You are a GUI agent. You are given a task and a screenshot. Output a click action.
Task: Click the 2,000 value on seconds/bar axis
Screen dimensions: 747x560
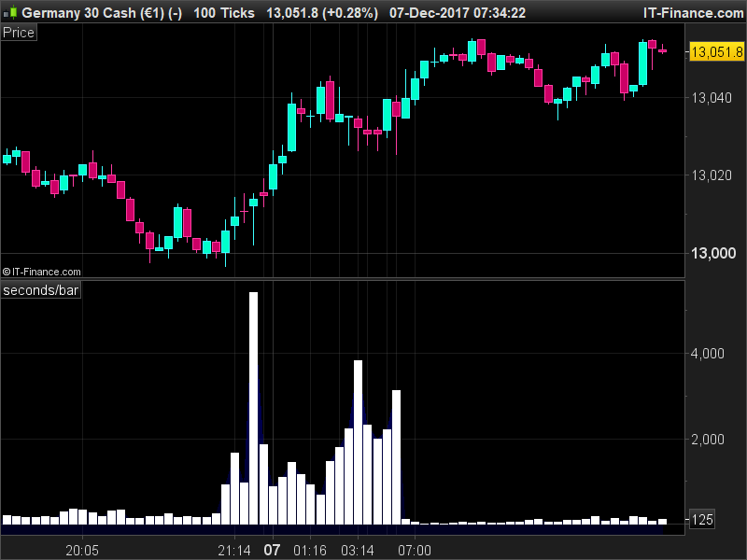708,440
